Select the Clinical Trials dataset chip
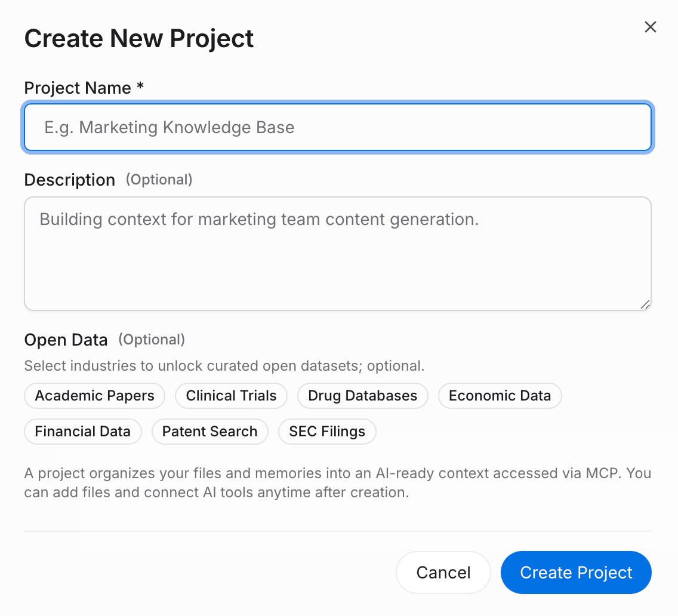Image resolution: width=678 pixels, height=616 pixels. coord(232,395)
